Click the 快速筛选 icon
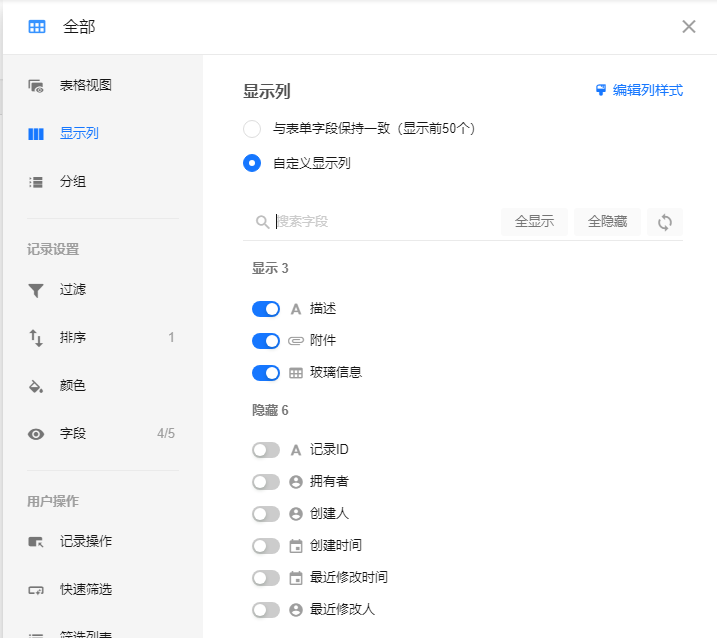 pos(36,590)
